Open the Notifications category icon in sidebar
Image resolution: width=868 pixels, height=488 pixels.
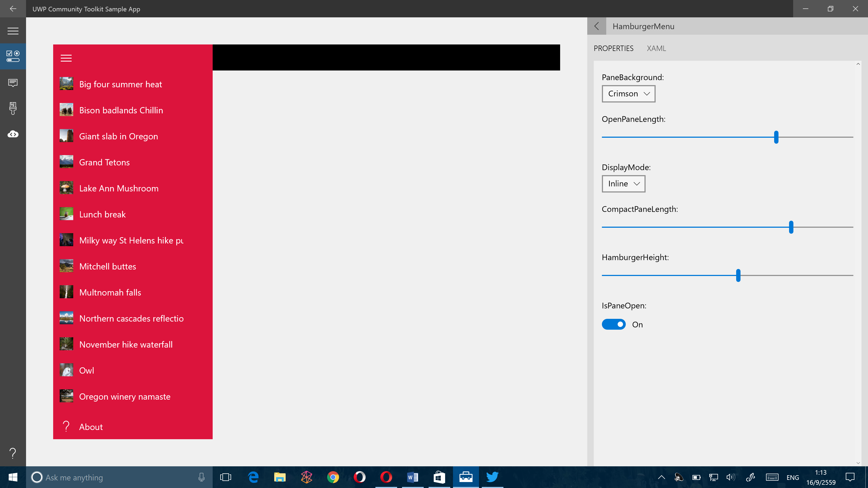click(13, 82)
